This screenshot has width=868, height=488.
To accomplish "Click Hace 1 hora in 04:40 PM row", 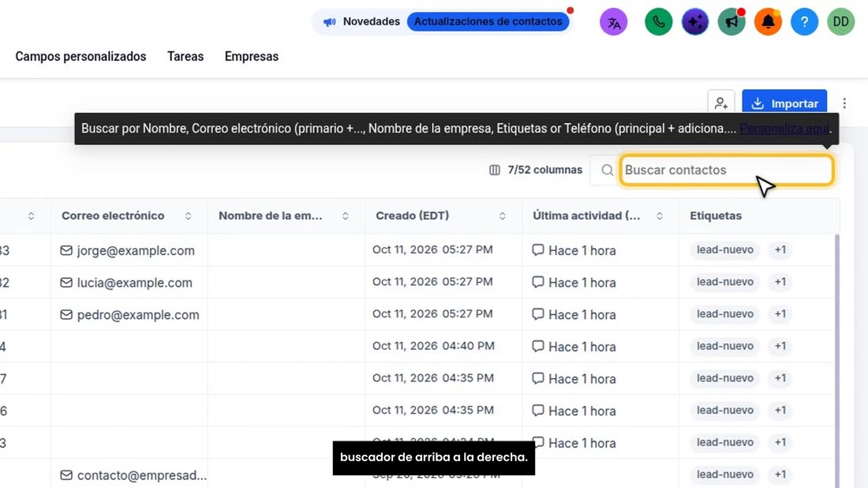I will (x=582, y=347).
